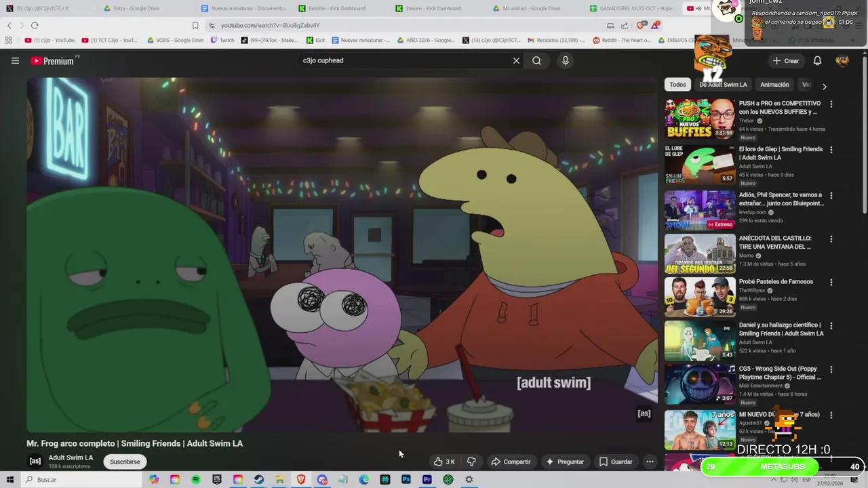Viewport: 868px width, 488px height.
Task: Open options for CG5 Wrong Side Out
Action: pos(831,369)
